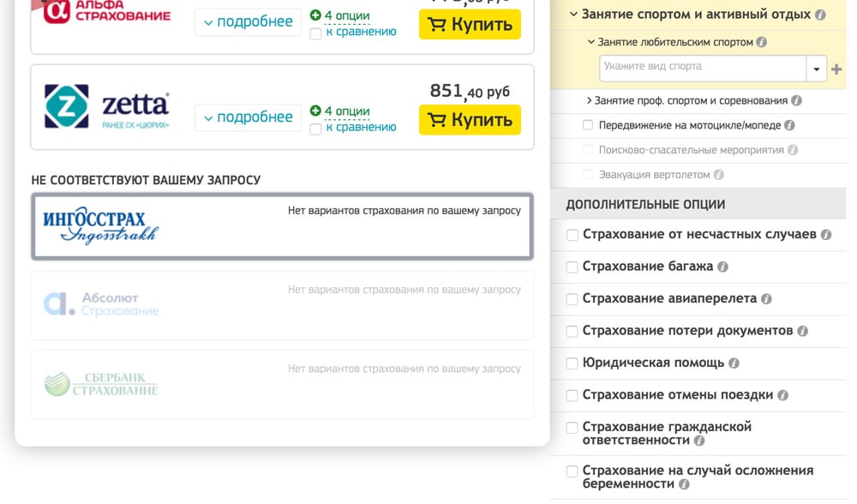Click info icon next to Страхование авиаперелета

(x=766, y=299)
